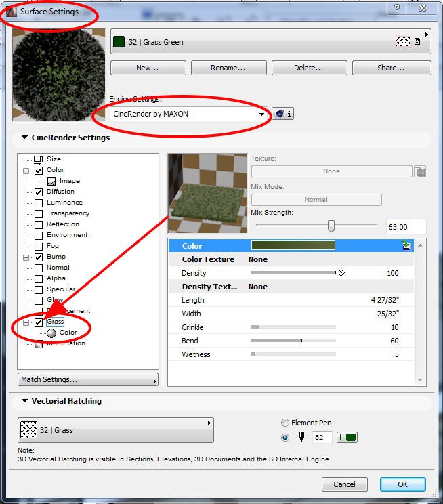Viewport: 443px width, 504px height.
Task: Enable the Alpha channel checkbox
Action: (39, 279)
